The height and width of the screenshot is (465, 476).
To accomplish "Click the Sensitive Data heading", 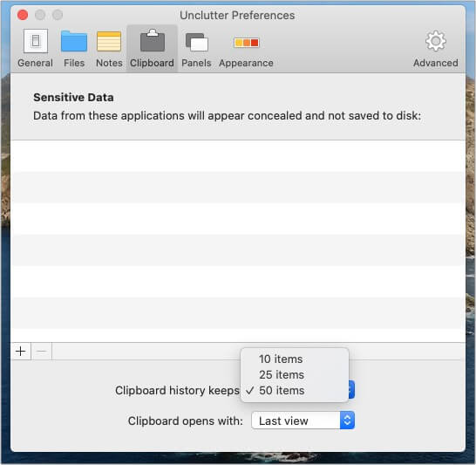I will click(73, 98).
